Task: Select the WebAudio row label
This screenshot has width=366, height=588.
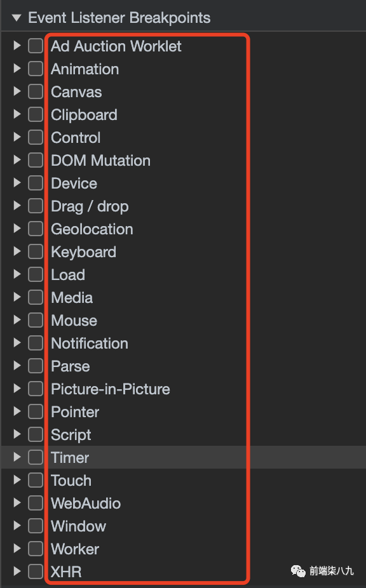Action: 86,504
